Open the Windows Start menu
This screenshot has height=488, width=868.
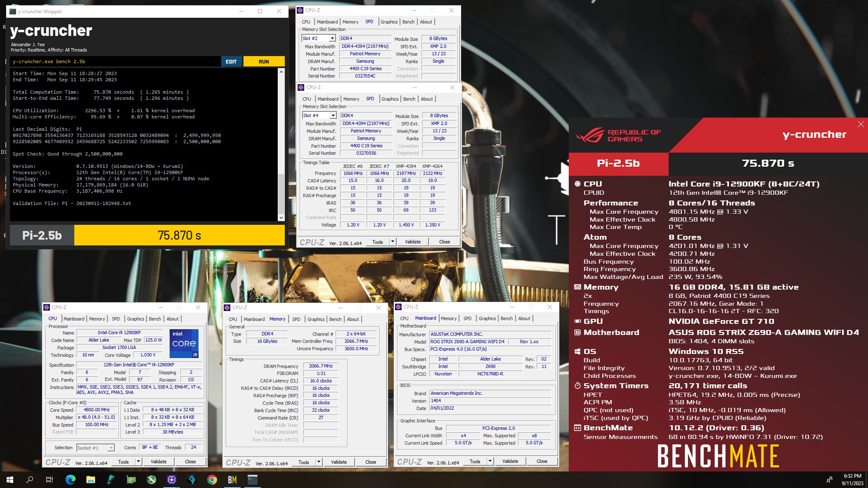click(10, 480)
